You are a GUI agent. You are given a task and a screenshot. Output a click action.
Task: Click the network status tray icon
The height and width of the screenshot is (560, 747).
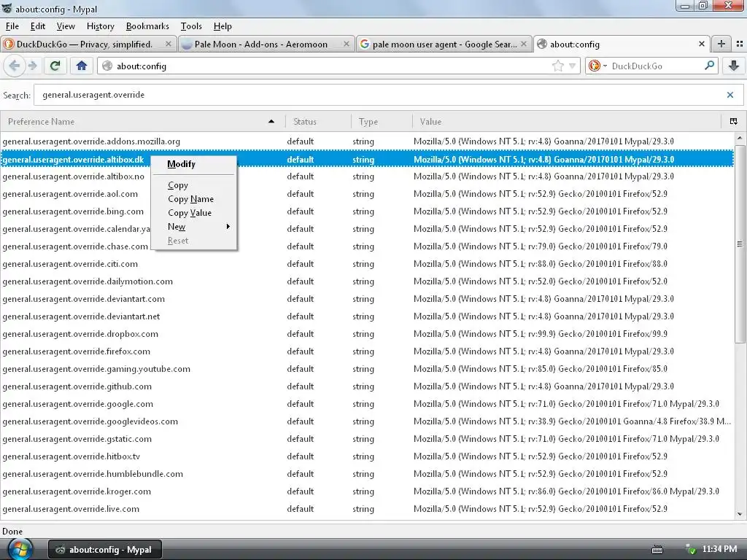coord(689,550)
